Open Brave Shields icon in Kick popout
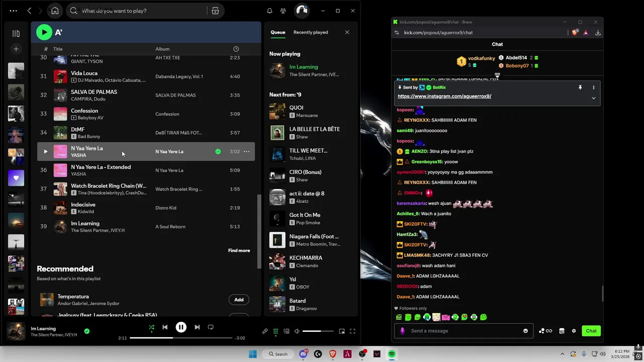 pyautogui.click(x=575, y=32)
